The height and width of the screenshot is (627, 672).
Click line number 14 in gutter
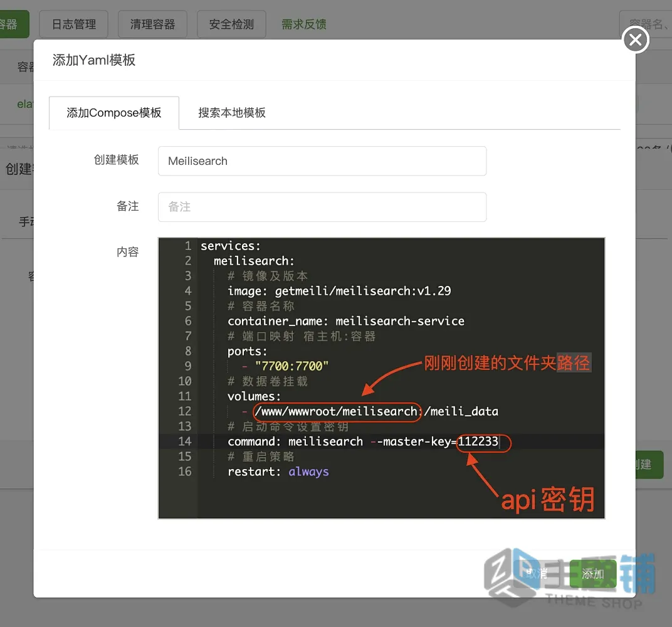185,441
